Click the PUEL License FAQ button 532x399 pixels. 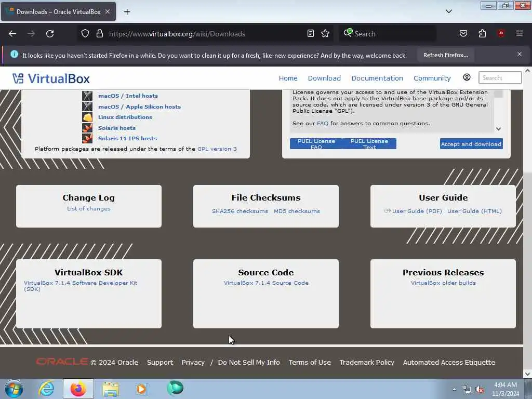point(316,144)
